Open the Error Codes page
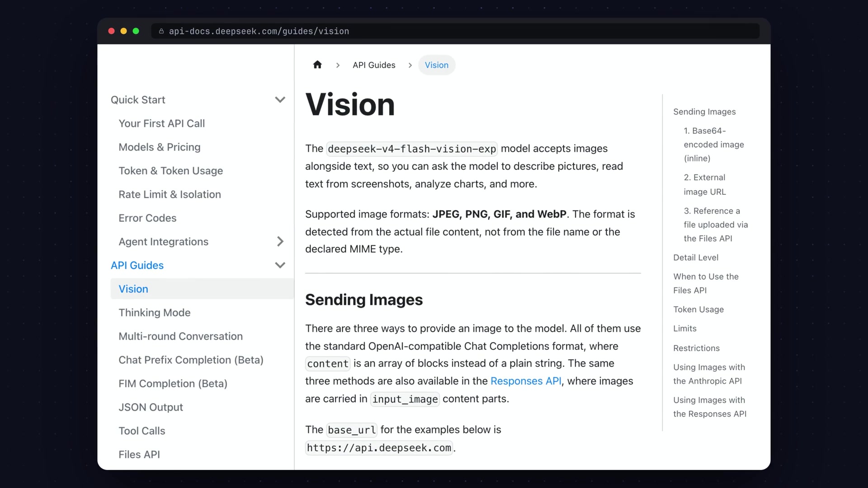868x488 pixels. tap(147, 218)
